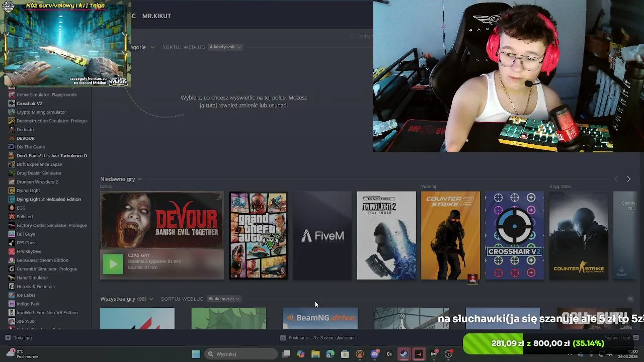Select Factory Outlet Simulator: Prologue entry
This screenshot has width=644, height=362.
(x=51, y=225)
